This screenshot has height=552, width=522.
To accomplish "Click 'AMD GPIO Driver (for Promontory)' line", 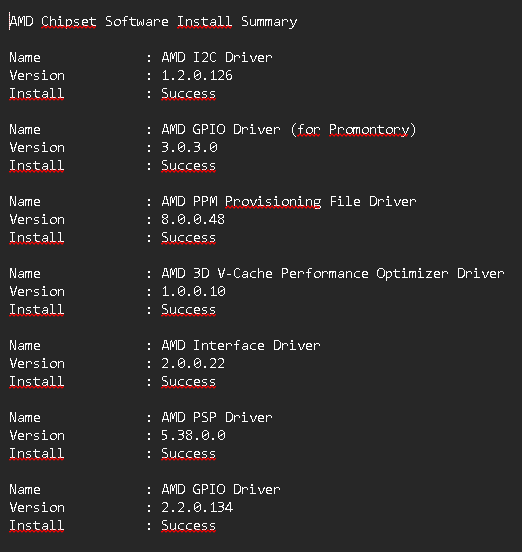I will [x=289, y=130].
